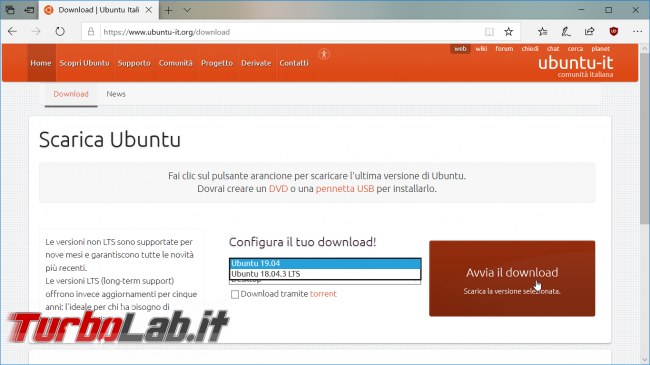Click the chiedi top link
Screen dimensions: 650x365
coord(530,49)
